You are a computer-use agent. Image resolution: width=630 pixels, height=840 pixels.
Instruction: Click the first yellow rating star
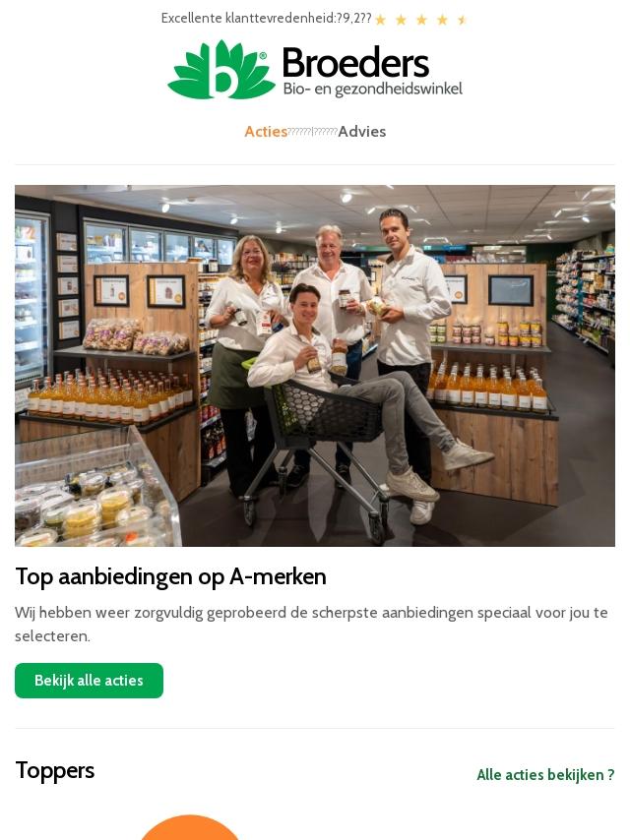tap(381, 21)
